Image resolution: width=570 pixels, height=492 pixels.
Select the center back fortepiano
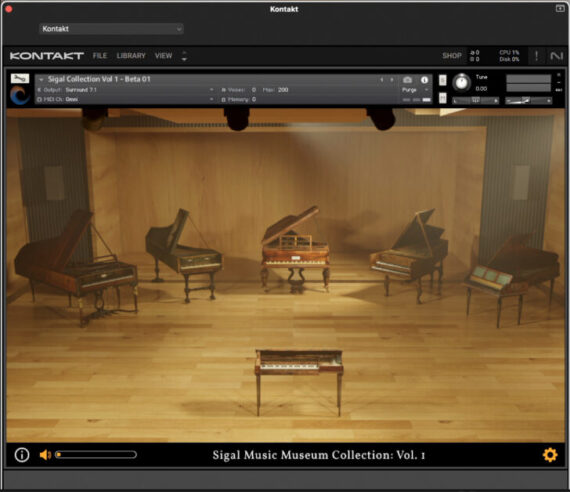point(295,249)
